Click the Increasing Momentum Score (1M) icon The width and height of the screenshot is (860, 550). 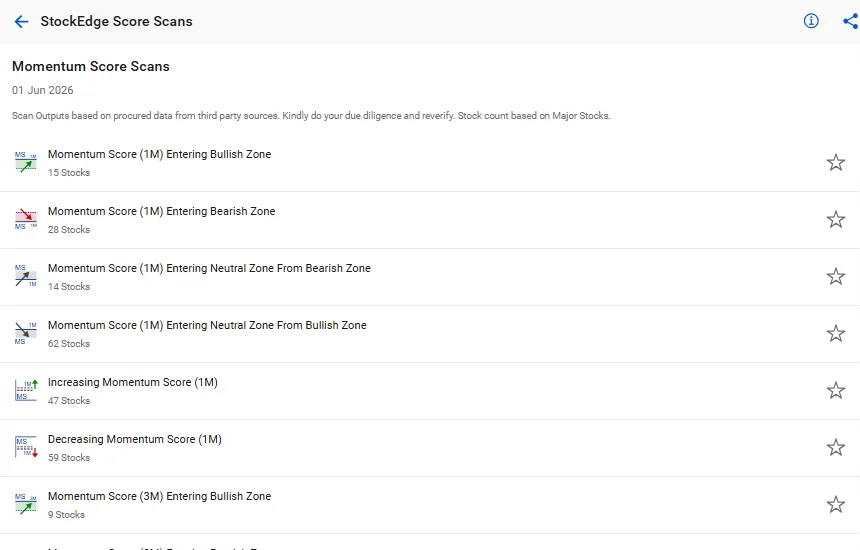[x=26, y=390]
